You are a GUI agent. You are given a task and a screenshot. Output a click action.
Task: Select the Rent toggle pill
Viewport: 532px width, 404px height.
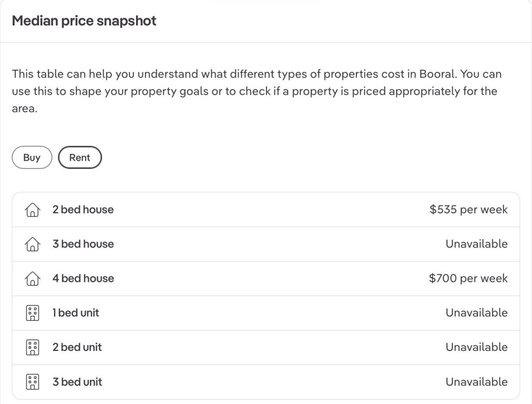[x=79, y=158]
